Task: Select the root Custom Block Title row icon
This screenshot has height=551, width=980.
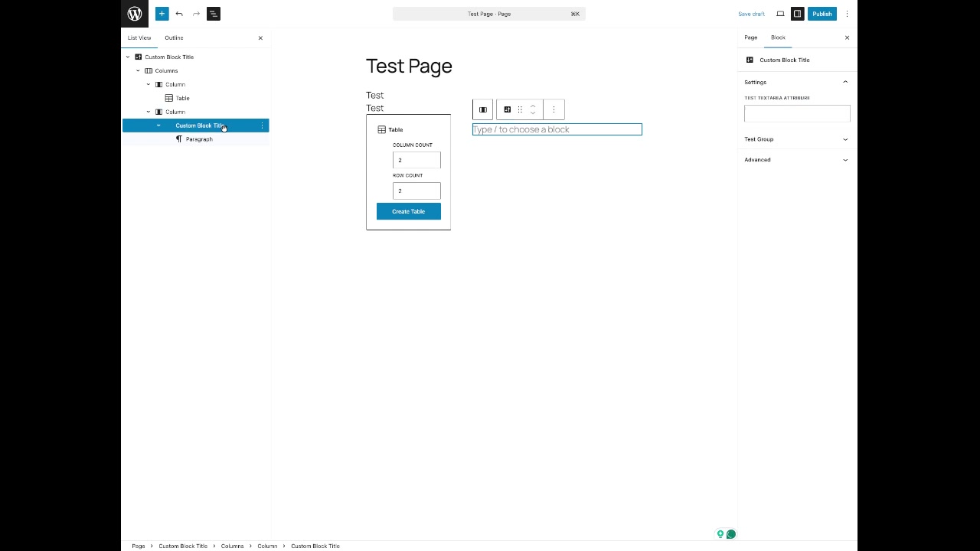Action: point(139,57)
